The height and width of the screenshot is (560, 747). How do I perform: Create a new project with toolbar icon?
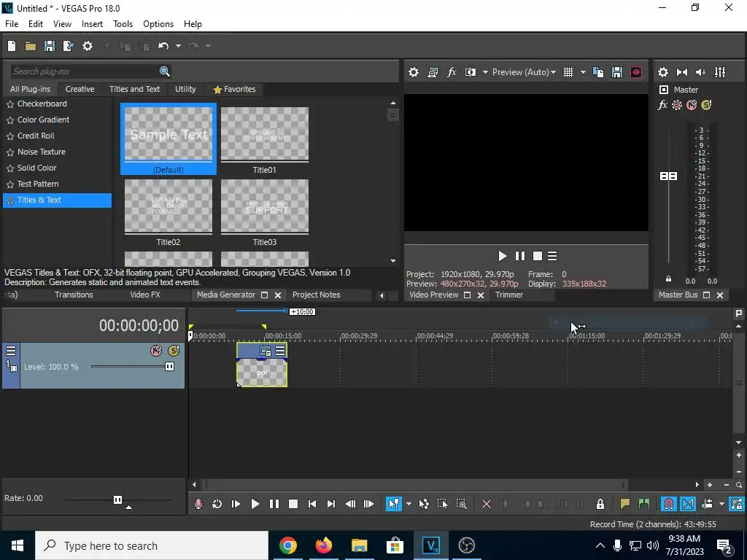tap(12, 46)
